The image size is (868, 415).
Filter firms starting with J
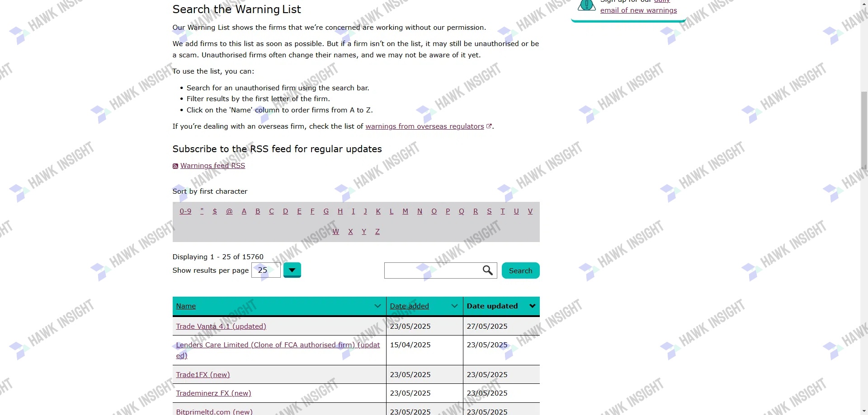click(365, 211)
